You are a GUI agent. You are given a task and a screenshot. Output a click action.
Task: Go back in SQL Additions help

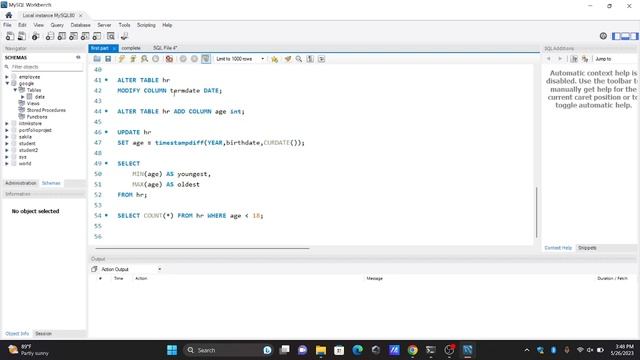[x=549, y=59]
